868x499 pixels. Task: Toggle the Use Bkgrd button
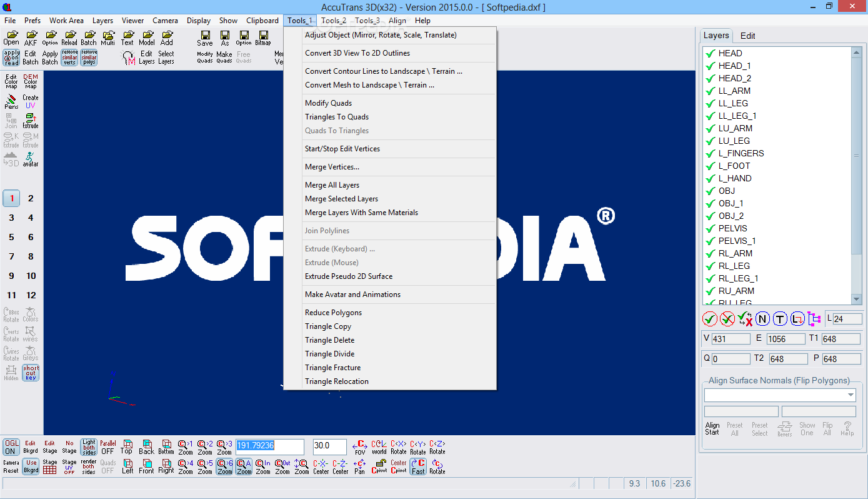31,466
